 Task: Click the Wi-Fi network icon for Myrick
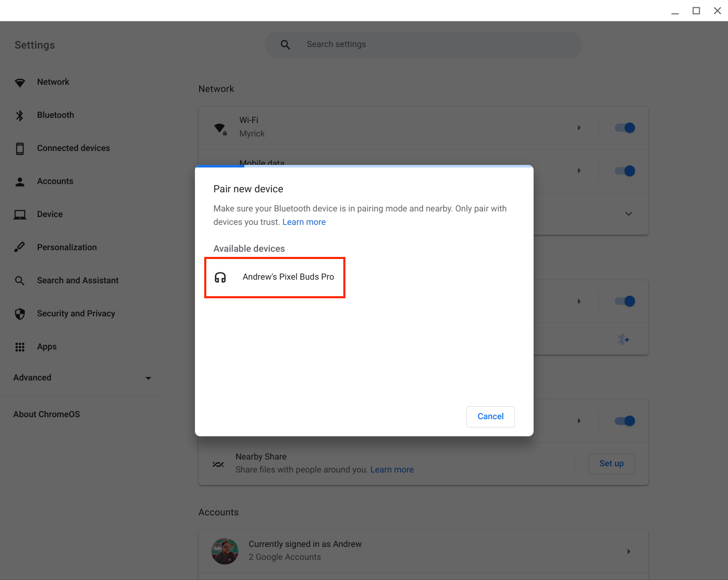pyautogui.click(x=220, y=127)
